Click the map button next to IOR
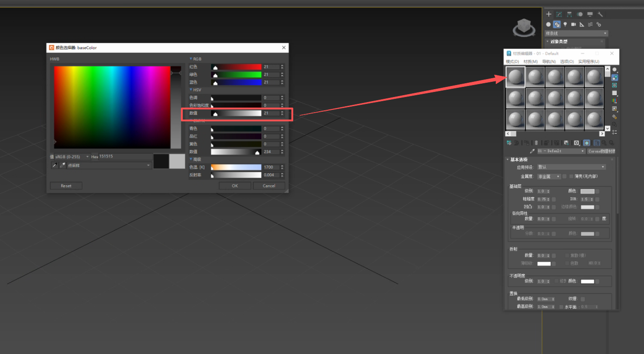Image resolution: width=644 pixels, height=354 pixels. [597, 199]
